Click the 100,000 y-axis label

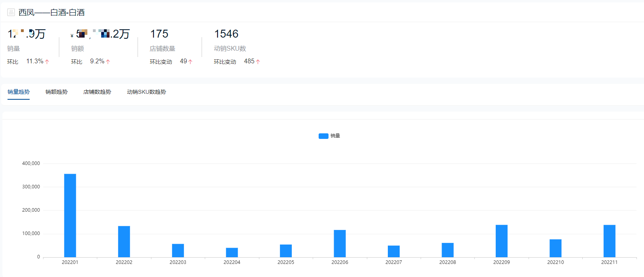coord(31,233)
